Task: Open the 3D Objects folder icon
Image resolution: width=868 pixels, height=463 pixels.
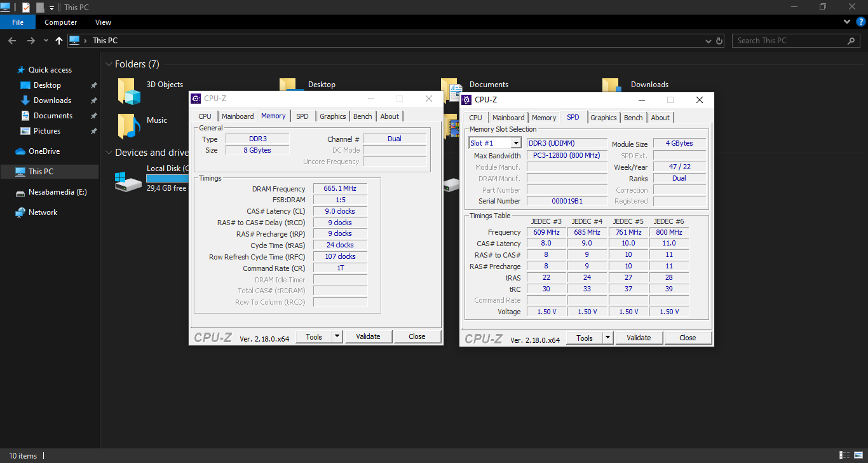Action: tap(129, 92)
